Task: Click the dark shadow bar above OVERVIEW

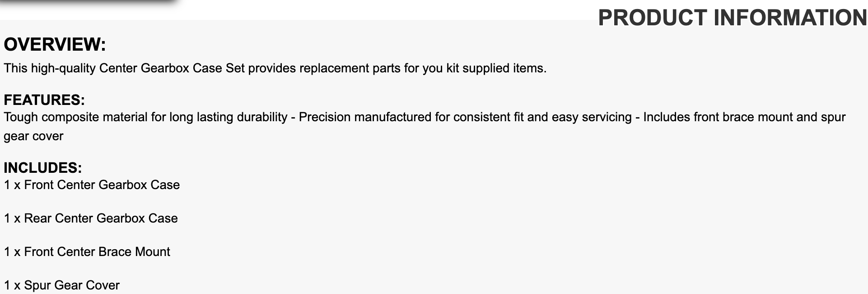Action: pos(88,2)
